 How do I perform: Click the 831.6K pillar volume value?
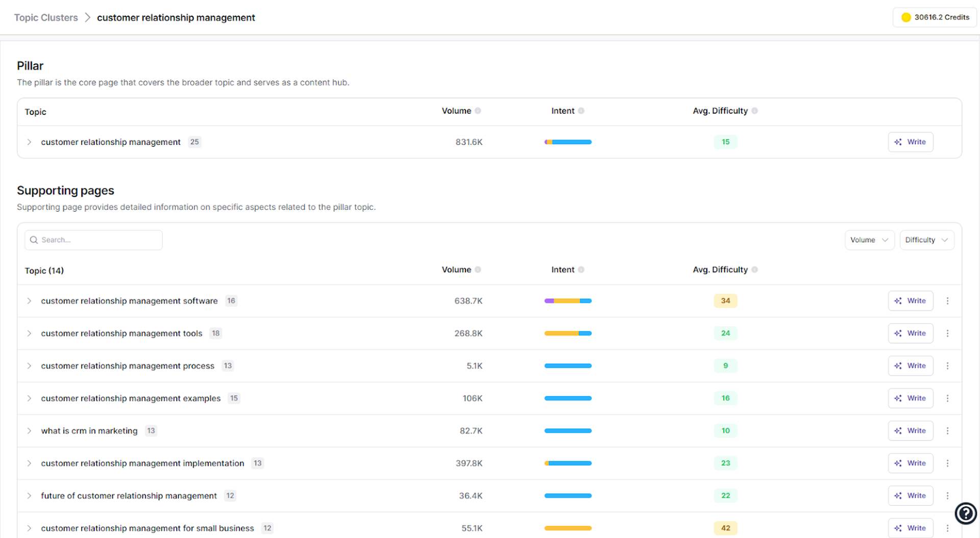point(469,142)
